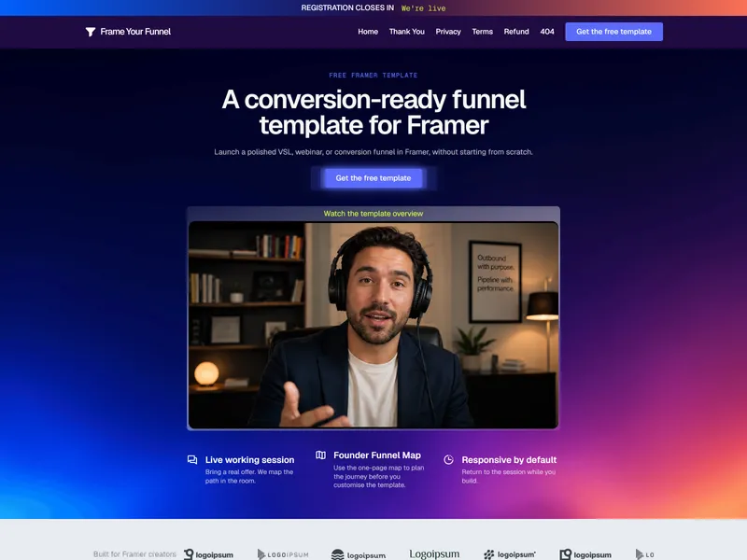This screenshot has width=747, height=560.
Task: Open the Refund page
Action: pos(516,32)
